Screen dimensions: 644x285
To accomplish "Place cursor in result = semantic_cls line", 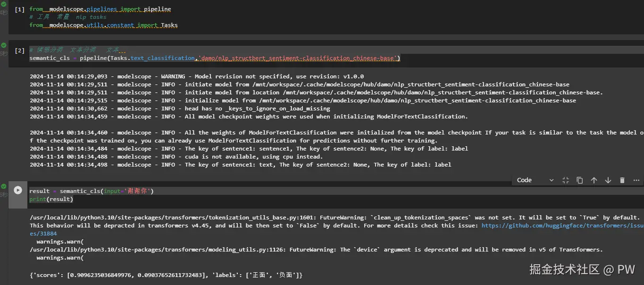I will click(92, 191).
